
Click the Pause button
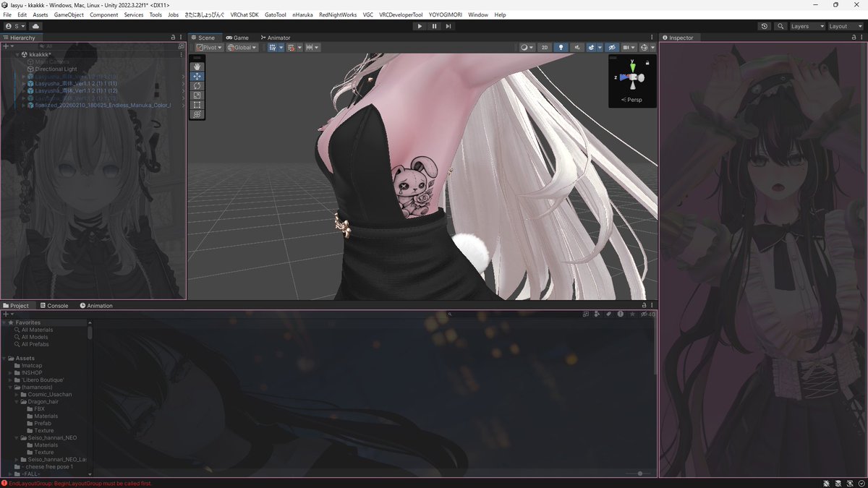[434, 26]
